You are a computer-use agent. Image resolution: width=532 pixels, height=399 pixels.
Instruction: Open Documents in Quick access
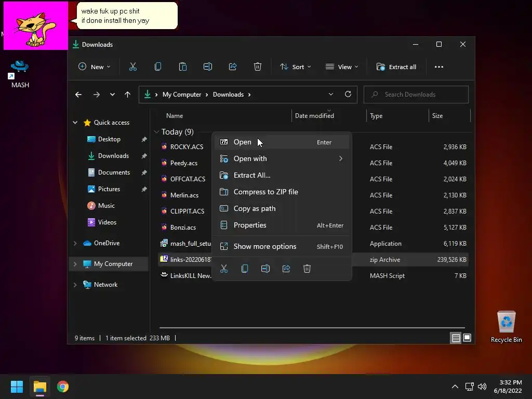[x=114, y=172]
